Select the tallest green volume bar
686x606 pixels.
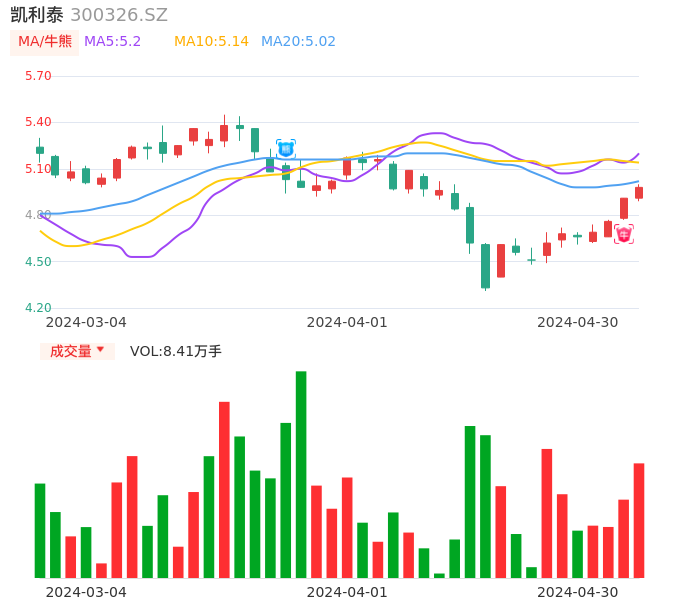pos(301,474)
